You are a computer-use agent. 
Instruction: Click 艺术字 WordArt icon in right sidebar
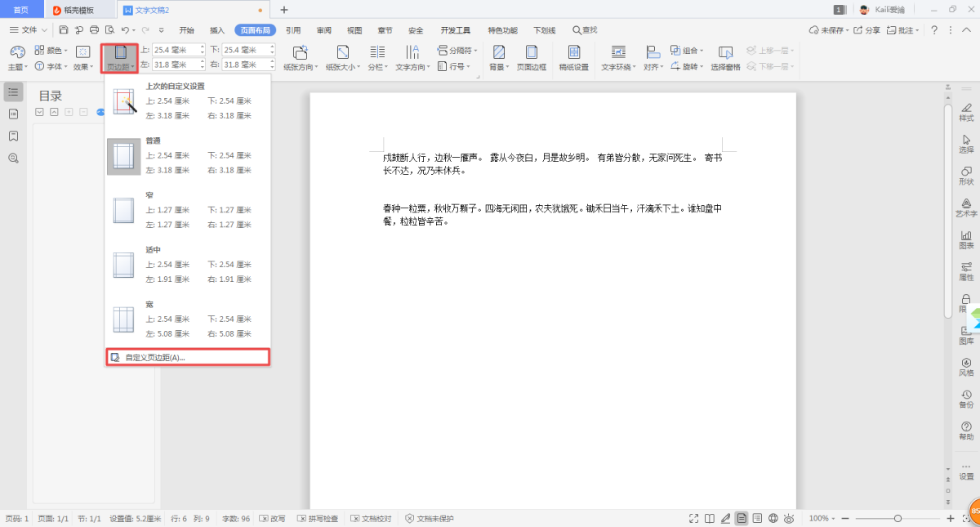click(x=966, y=203)
